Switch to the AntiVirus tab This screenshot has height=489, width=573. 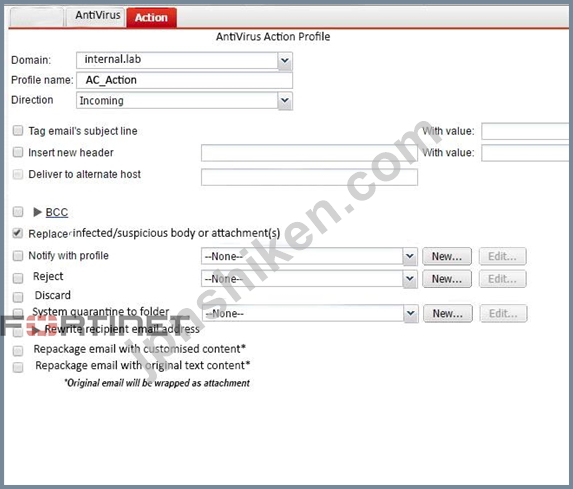pyautogui.click(x=97, y=16)
